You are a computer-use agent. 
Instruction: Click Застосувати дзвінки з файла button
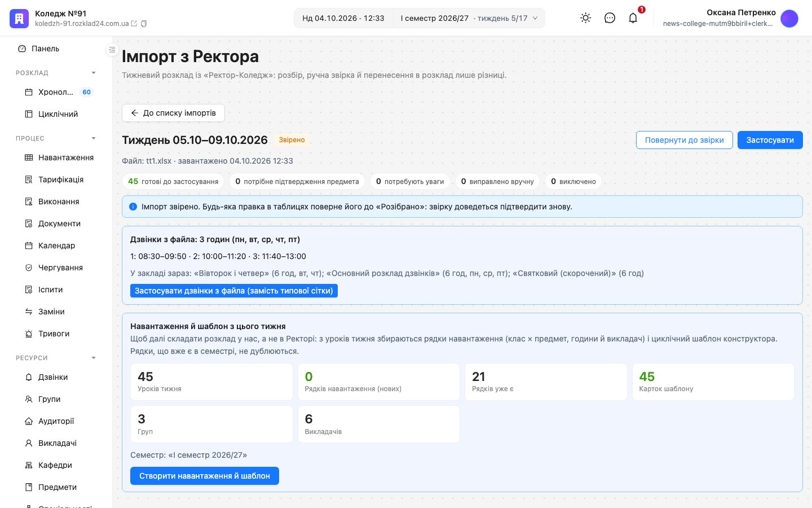click(234, 291)
